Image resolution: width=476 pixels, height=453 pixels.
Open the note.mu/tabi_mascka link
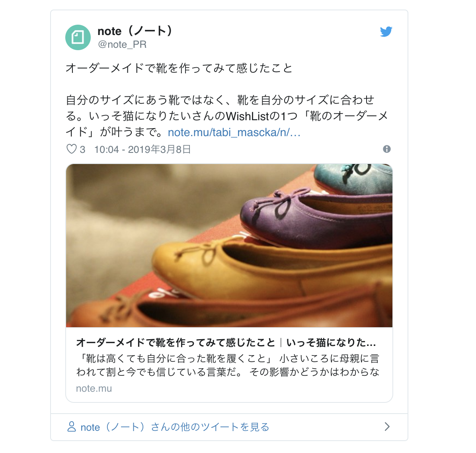[234, 133]
